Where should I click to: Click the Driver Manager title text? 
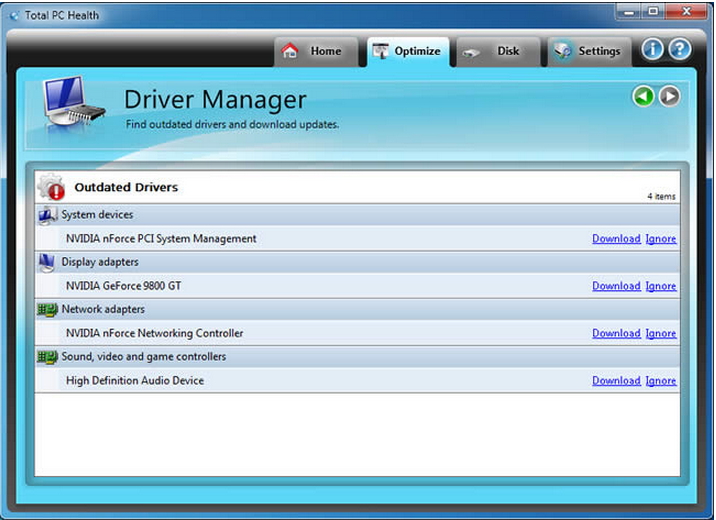tap(215, 100)
